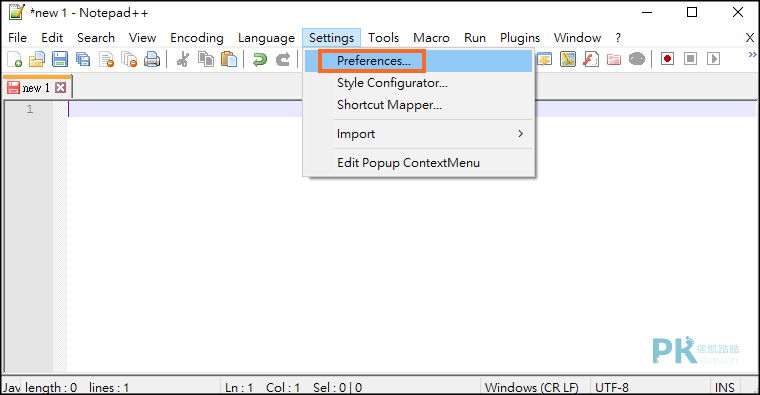Open the Search menu
Image resolution: width=760 pixels, height=395 pixels.
pos(96,38)
